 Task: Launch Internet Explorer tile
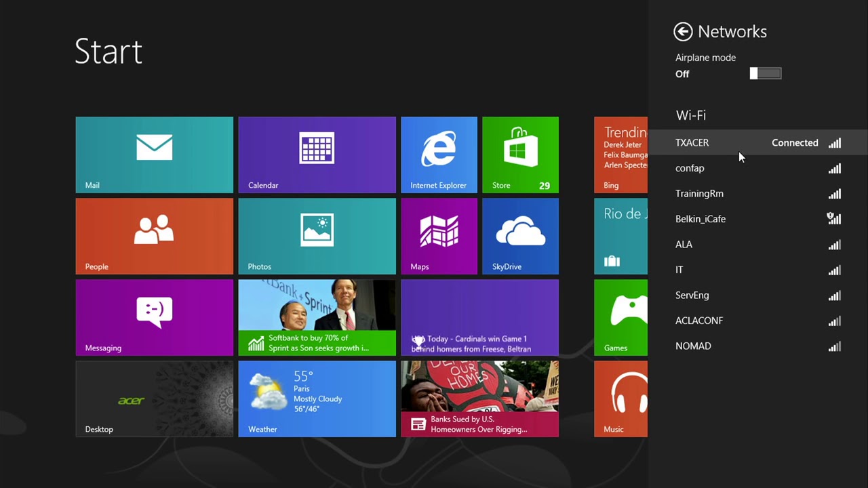point(439,155)
